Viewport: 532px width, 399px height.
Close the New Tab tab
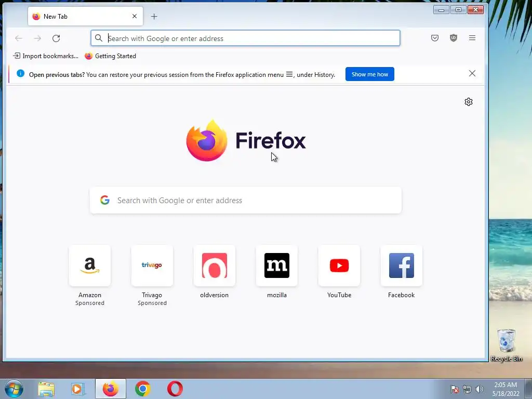click(x=135, y=16)
